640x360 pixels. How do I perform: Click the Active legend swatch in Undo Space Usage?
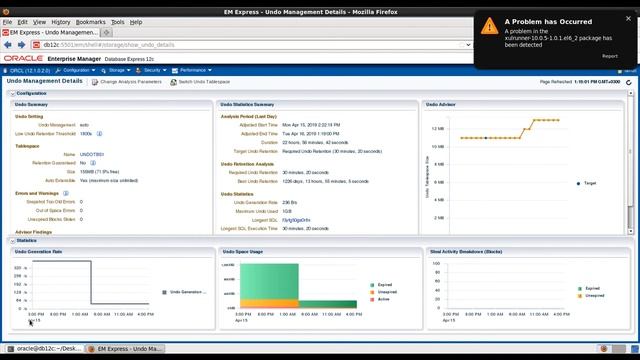(x=372, y=300)
